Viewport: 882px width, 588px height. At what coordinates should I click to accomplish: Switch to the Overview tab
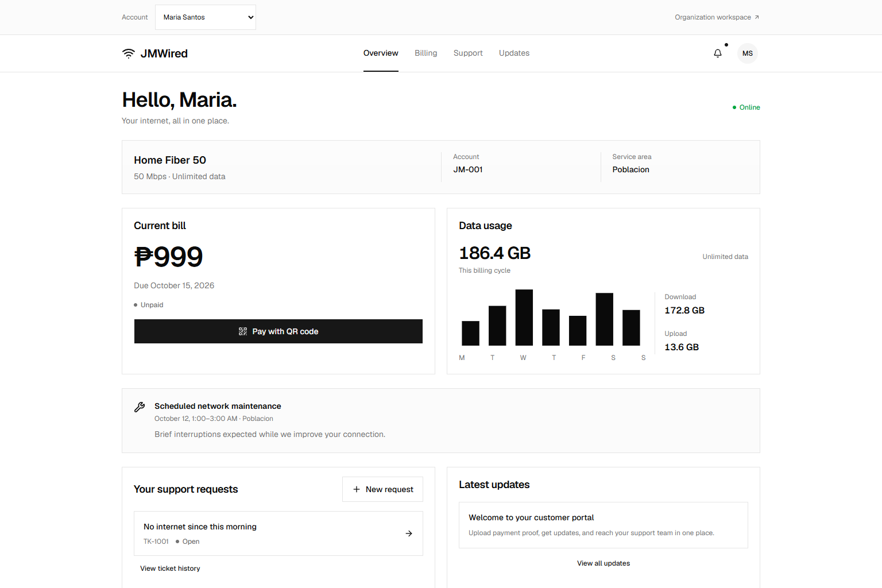tap(381, 53)
